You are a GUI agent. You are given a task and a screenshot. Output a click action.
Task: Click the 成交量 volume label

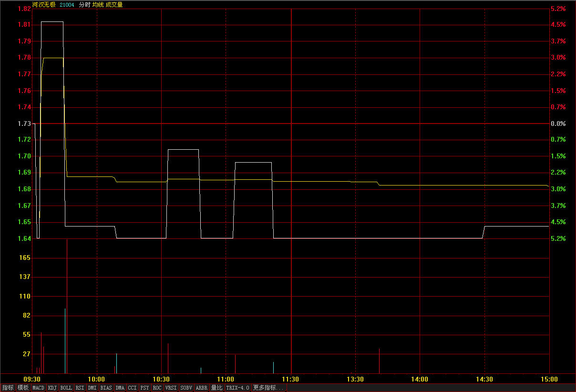pos(114,5)
